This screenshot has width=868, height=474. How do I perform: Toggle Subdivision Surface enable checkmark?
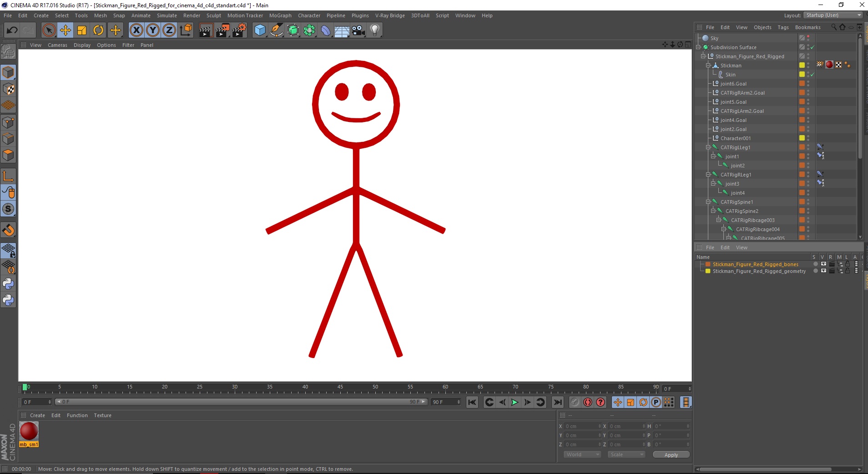pos(812,47)
